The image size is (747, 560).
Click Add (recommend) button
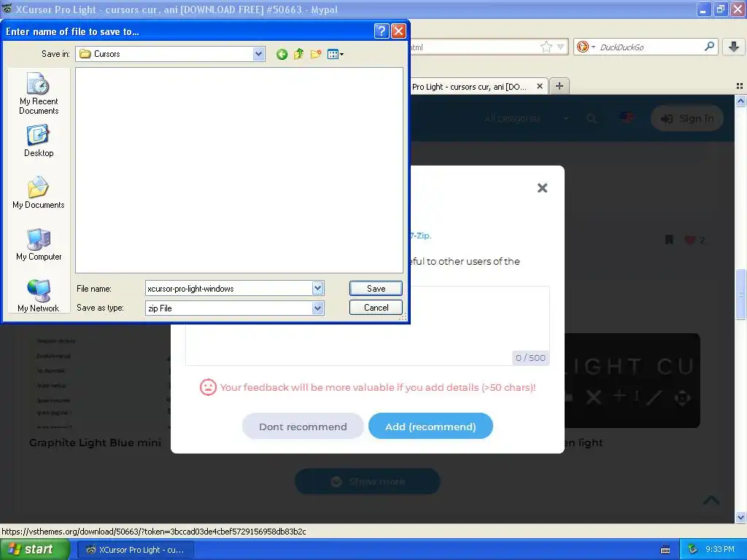pos(430,426)
